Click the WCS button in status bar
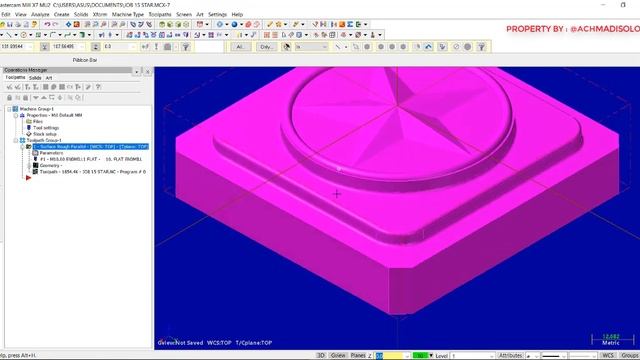The height and width of the screenshot is (360, 640). pos(608,356)
